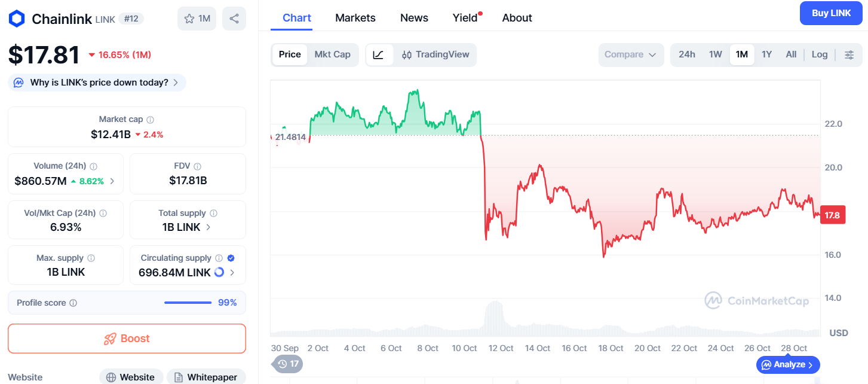Screen dimensions: 868x384
Task: Add Chainlink to your watchlist via star icon
Action: coord(197,18)
